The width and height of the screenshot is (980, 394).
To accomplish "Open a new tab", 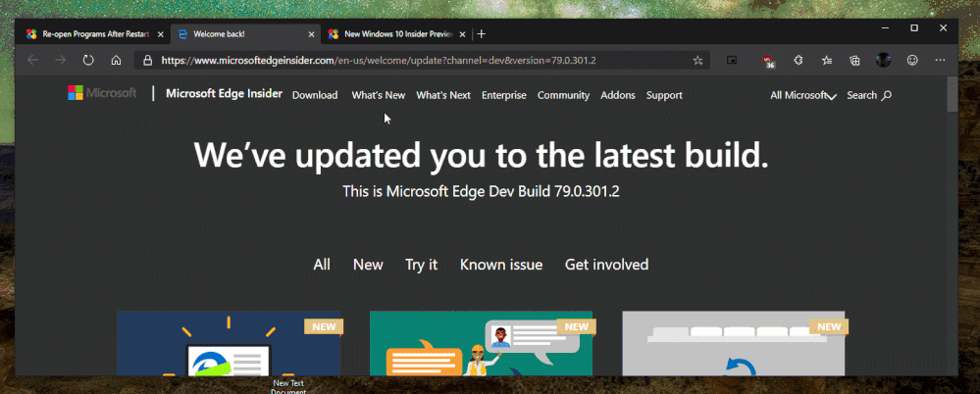I will point(482,34).
